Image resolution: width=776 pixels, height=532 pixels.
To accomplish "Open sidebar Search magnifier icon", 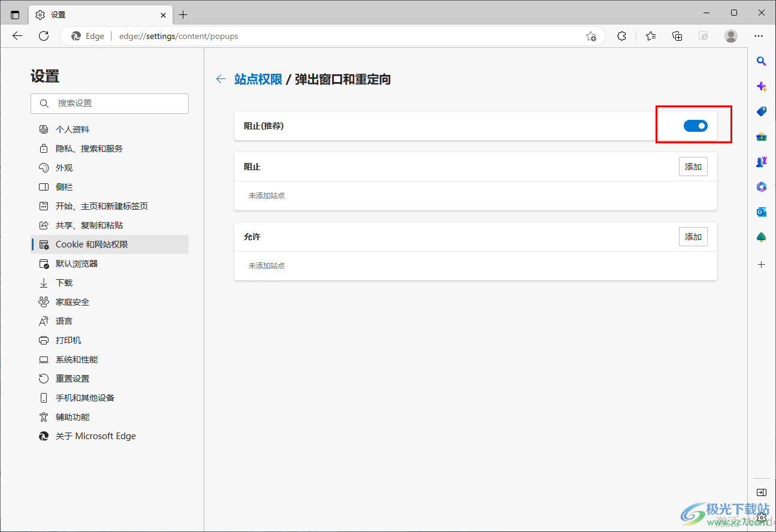I will 762,61.
